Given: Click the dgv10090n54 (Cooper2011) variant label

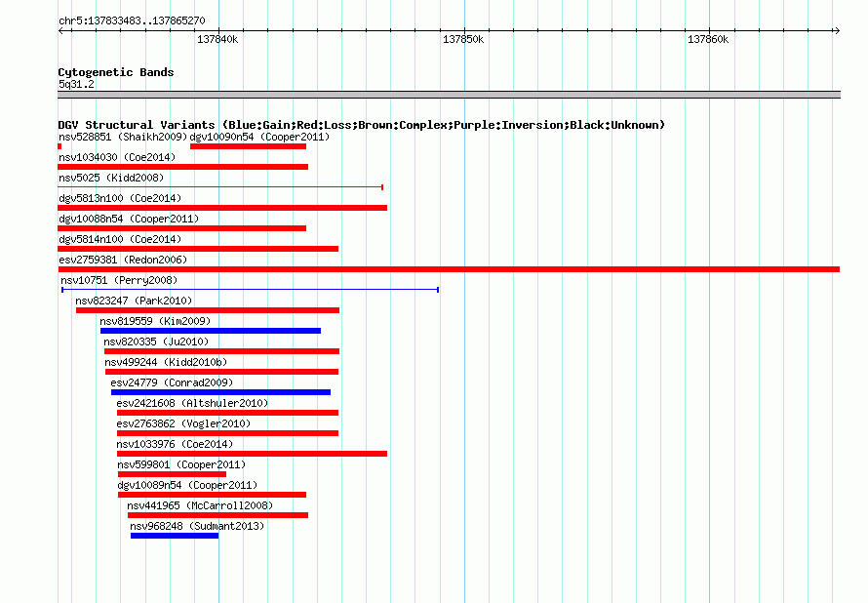Looking at the screenshot, I should click(x=259, y=137).
